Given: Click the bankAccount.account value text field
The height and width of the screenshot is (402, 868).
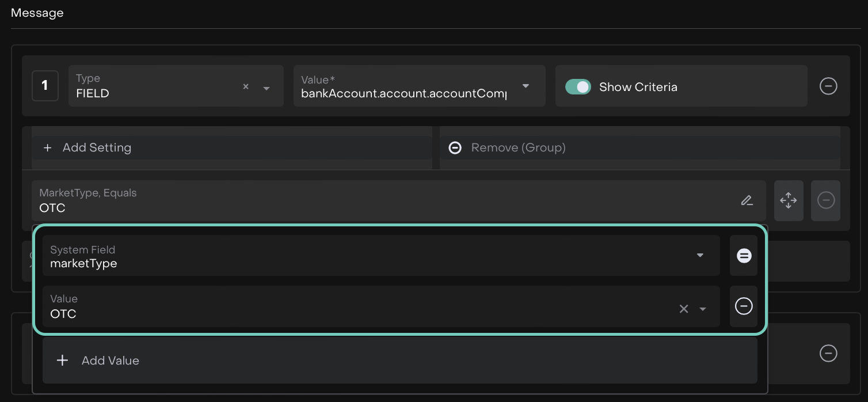Looking at the screenshot, I should [403, 93].
